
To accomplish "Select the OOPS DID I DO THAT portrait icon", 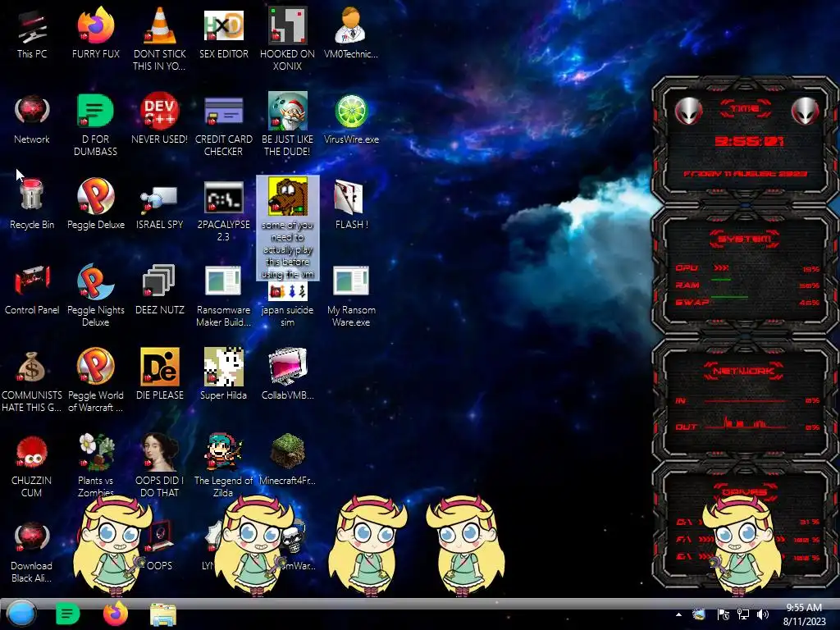I will pyautogui.click(x=159, y=466).
